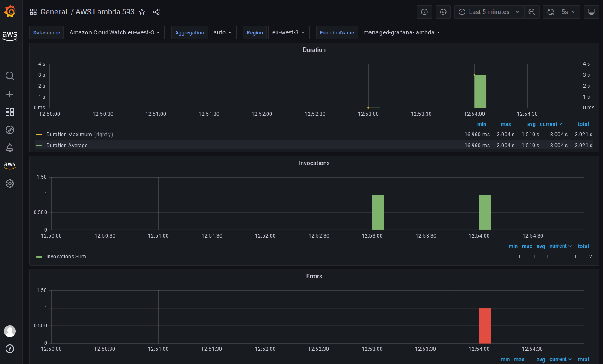Open the Alerting bell icon
The image size is (603, 364).
[10, 148]
